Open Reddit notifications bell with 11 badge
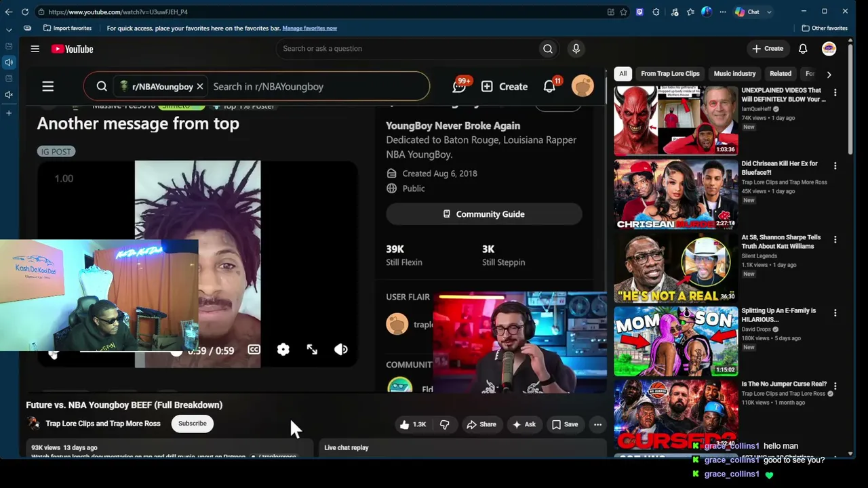 coord(551,85)
